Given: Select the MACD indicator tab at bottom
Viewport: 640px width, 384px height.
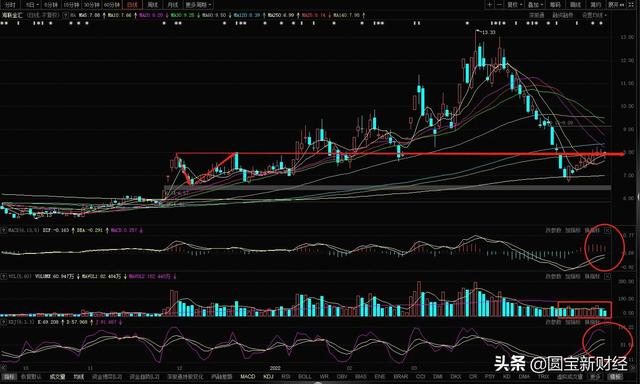Looking at the screenshot, I should [x=247, y=377].
